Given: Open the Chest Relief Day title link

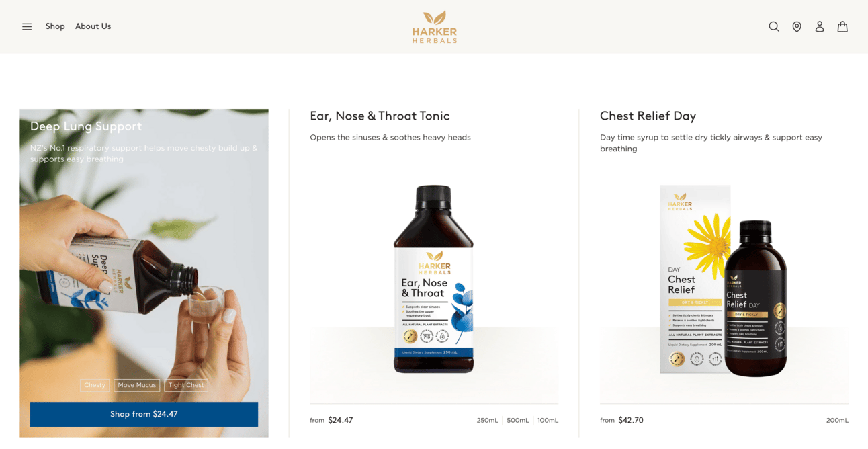Looking at the screenshot, I should 648,116.
